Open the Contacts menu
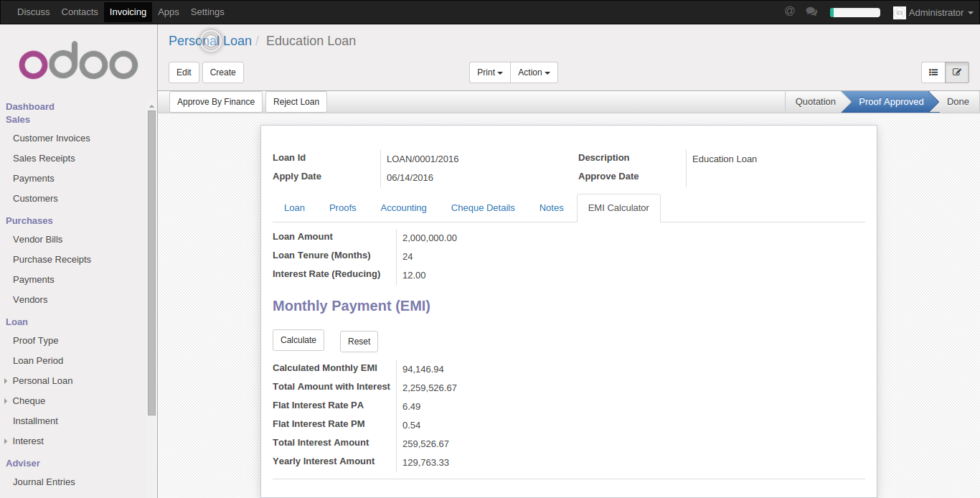980x498 pixels. [80, 12]
